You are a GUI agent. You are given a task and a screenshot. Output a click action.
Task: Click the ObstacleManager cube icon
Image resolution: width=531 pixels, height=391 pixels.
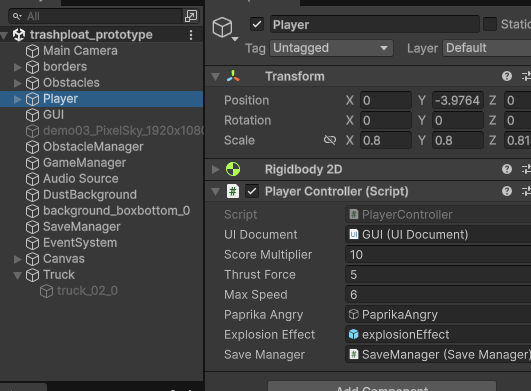33,147
